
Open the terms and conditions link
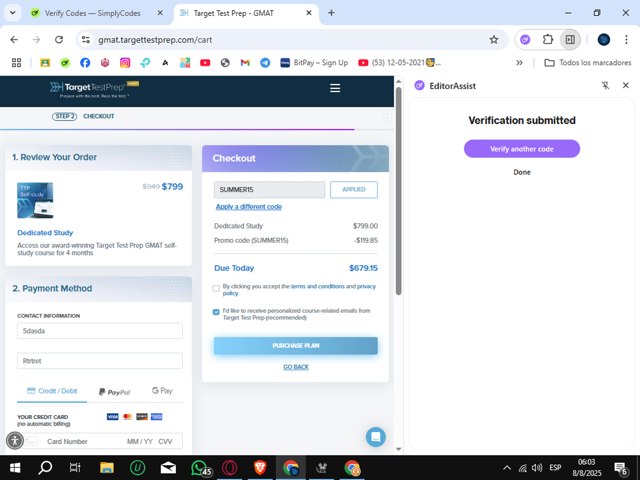tap(318, 286)
